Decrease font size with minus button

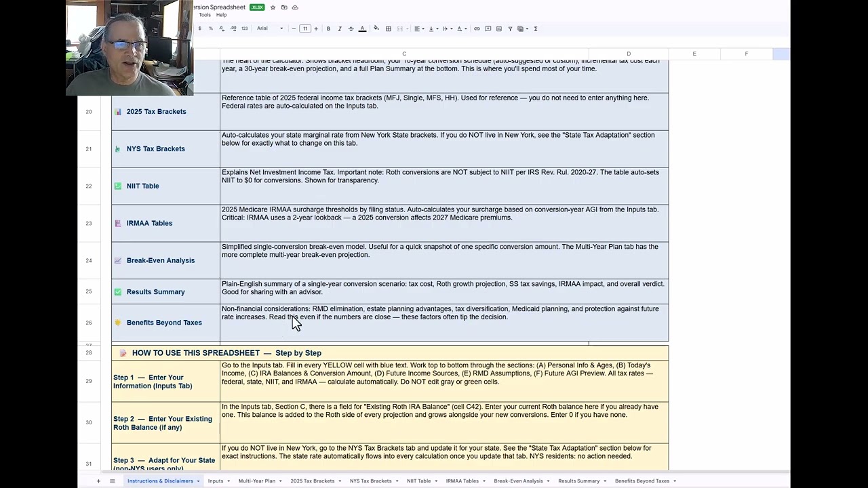pyautogui.click(x=294, y=28)
